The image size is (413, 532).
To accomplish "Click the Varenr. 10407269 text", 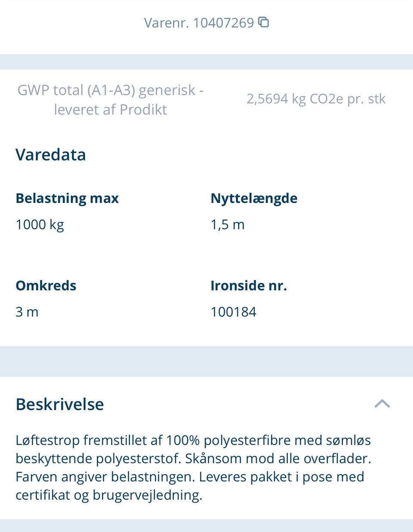I will coord(199,22).
